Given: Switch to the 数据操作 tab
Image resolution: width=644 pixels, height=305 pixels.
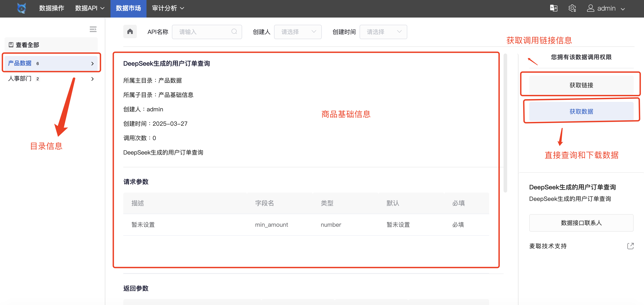Looking at the screenshot, I should click(52, 8).
